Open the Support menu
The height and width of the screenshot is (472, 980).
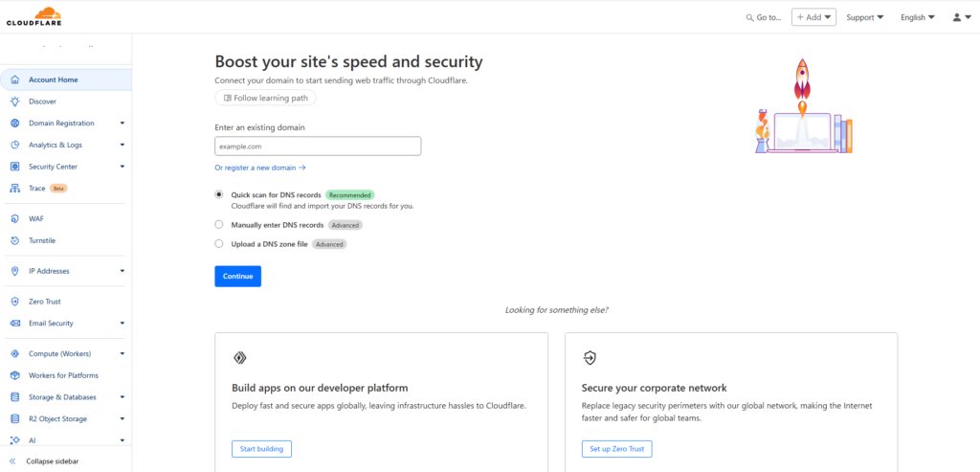click(x=864, y=17)
